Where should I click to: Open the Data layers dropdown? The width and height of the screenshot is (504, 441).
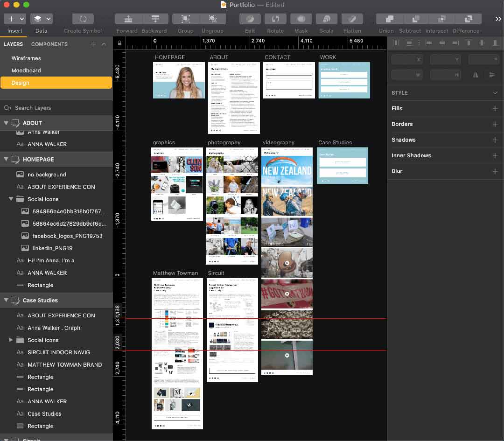point(41,19)
